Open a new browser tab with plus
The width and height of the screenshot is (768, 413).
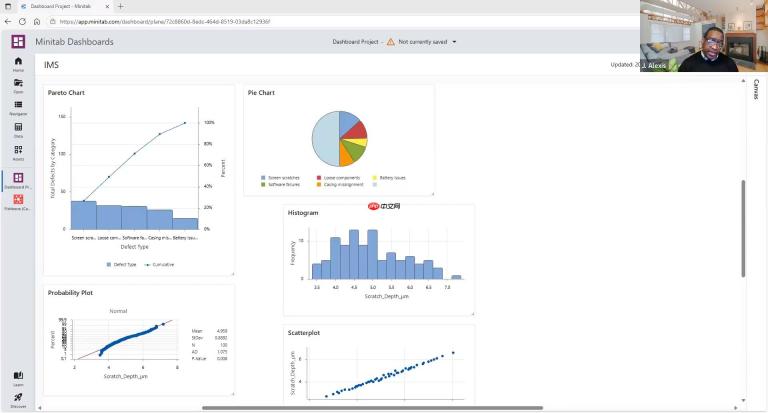[120, 6]
